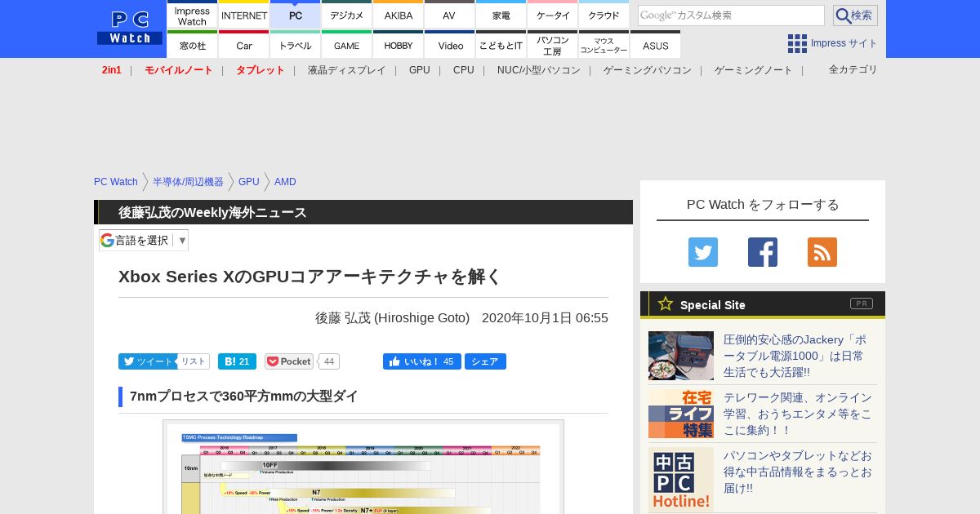The image size is (980, 514).
Task: Open the GAME tab
Action: [347, 45]
